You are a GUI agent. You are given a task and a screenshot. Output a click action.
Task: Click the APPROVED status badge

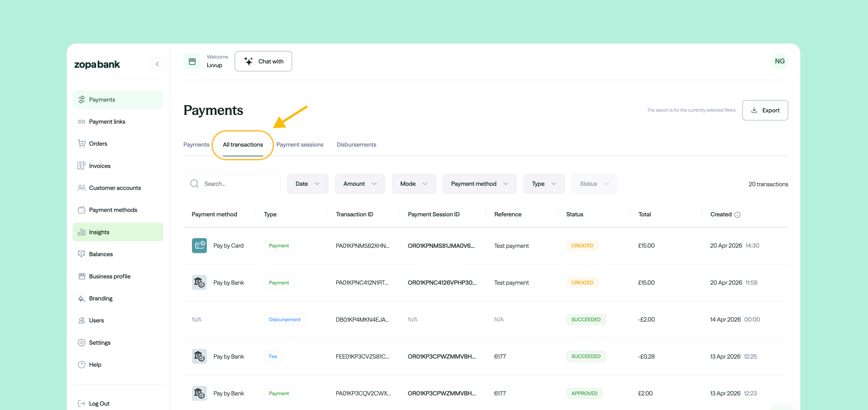click(x=584, y=393)
